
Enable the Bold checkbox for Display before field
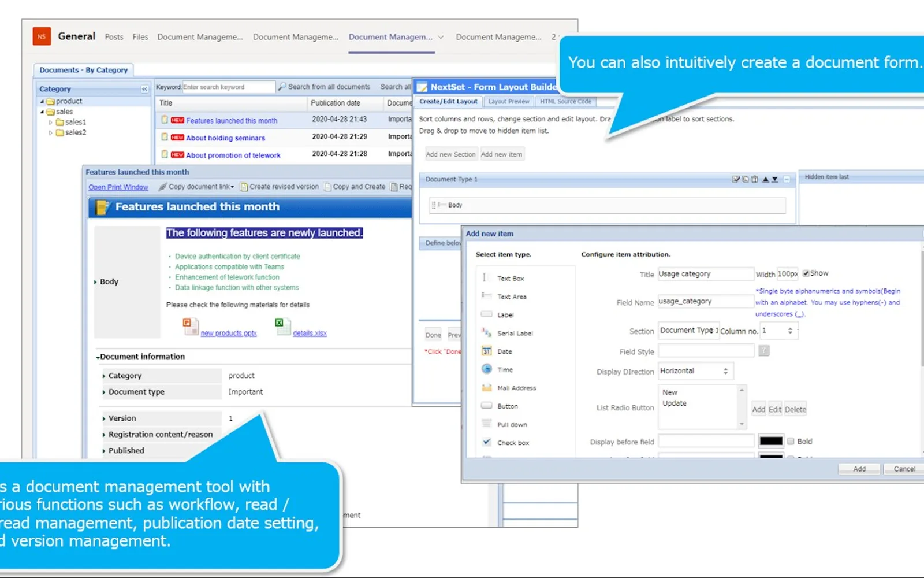point(791,441)
